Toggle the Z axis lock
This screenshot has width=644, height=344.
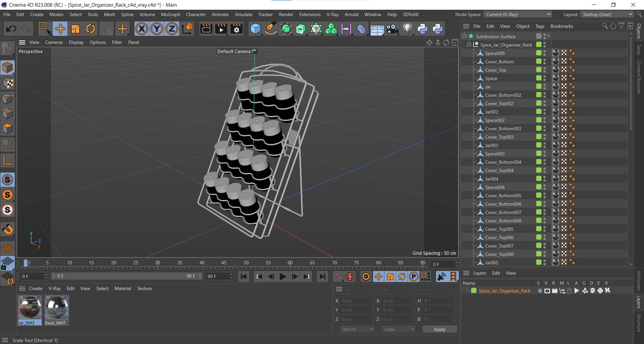(x=172, y=29)
